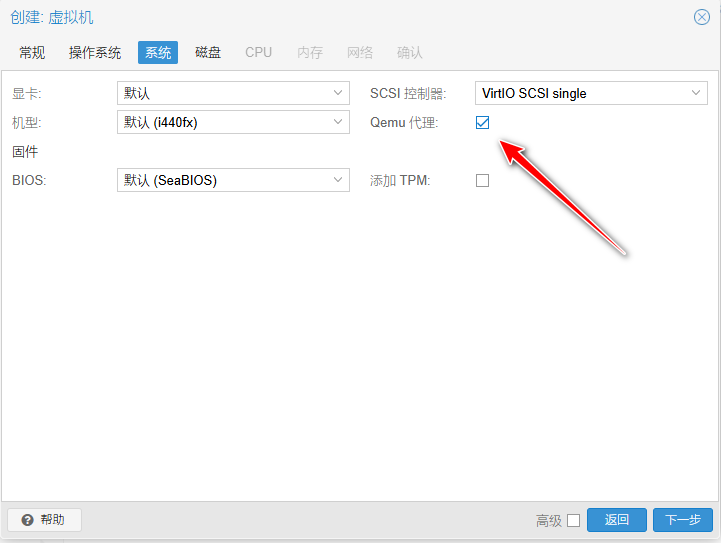
Task: Click the BIOS field showing 默认 (SeaBIOS)
Action: 233,180
